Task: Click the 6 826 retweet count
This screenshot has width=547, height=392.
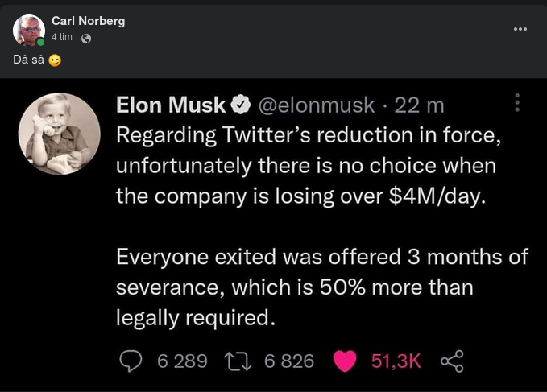Action: [x=289, y=361]
